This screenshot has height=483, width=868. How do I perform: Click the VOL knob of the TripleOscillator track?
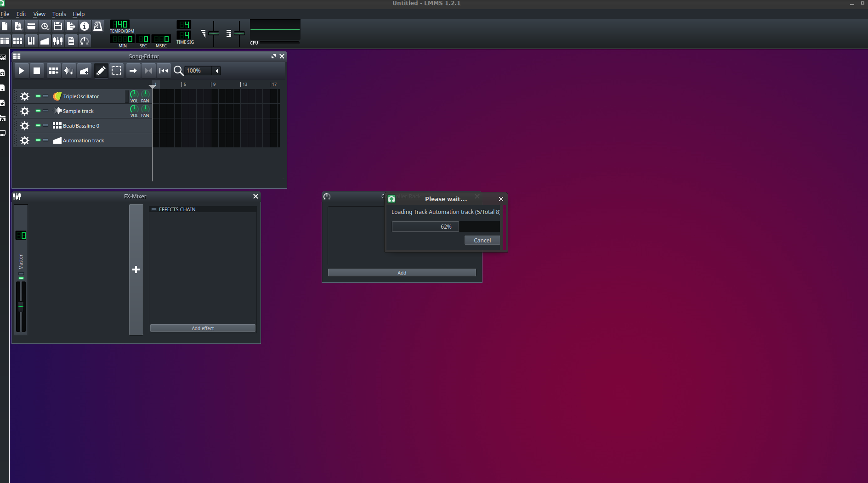coord(134,94)
